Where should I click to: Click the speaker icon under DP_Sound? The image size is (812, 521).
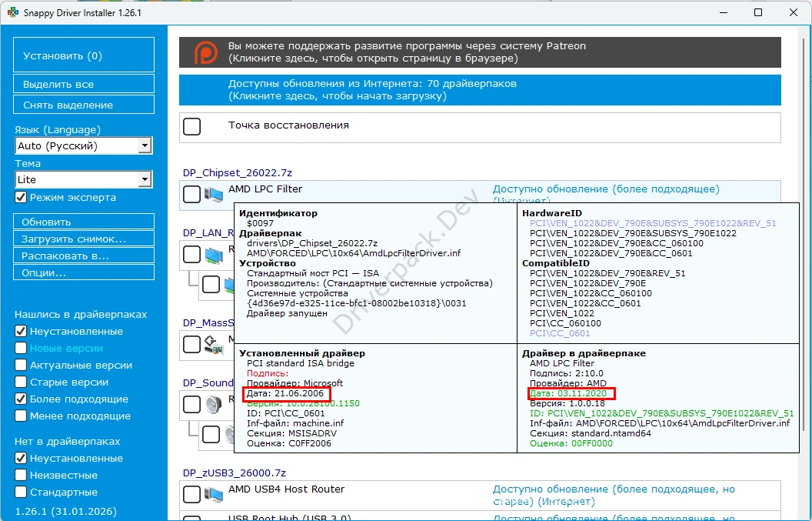pos(213,404)
